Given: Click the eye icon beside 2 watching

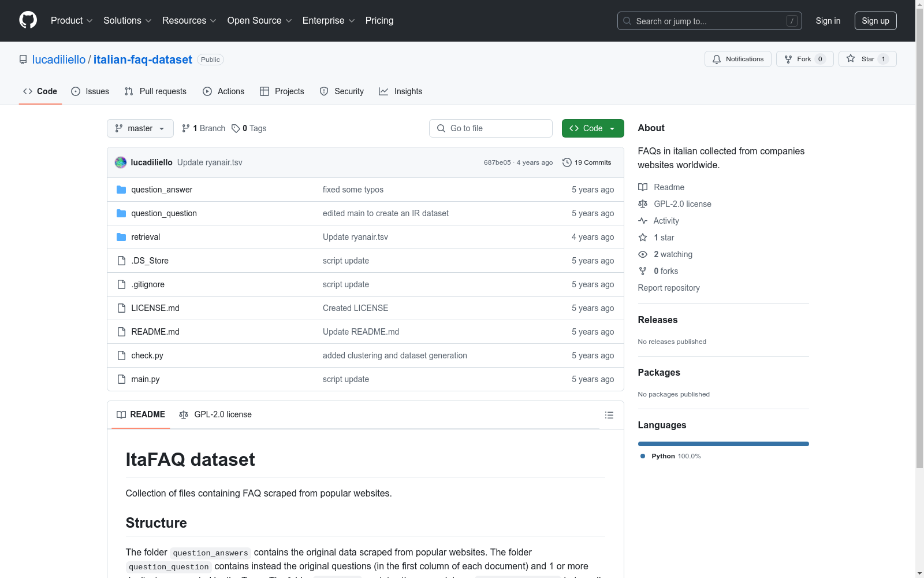Looking at the screenshot, I should coord(643,254).
